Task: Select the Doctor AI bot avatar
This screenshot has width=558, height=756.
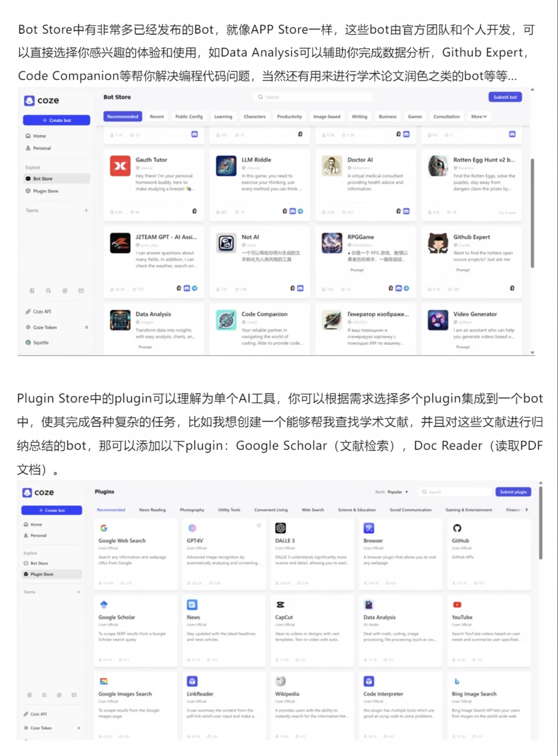Action: click(332, 166)
